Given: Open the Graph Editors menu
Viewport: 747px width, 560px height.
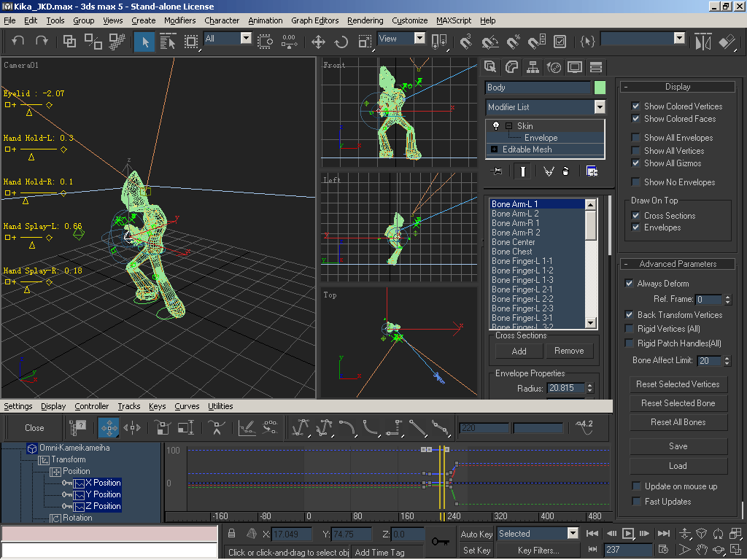Looking at the screenshot, I should coord(315,20).
